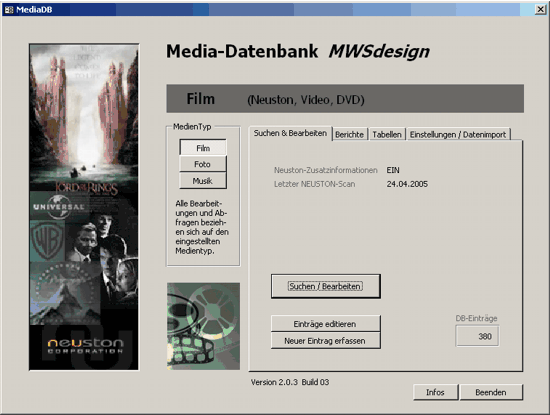Viewport: 550px width, 415px height.
Task: Click Neuer Eintrag erfassen button
Action: pos(326,340)
